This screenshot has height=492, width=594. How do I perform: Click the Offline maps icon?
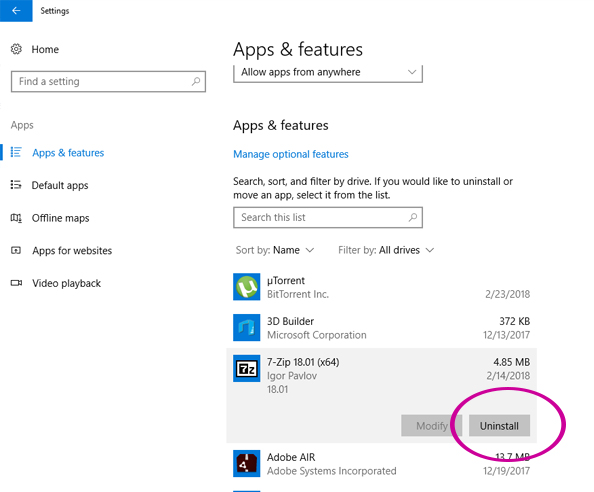click(x=16, y=218)
